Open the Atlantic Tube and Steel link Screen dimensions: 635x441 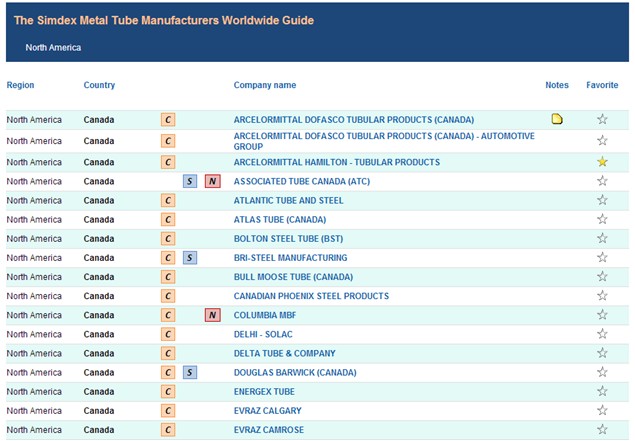pyautogui.click(x=288, y=200)
